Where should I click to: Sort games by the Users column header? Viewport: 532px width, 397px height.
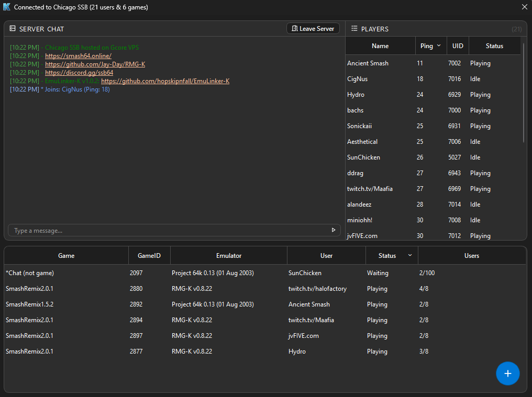[x=472, y=256]
